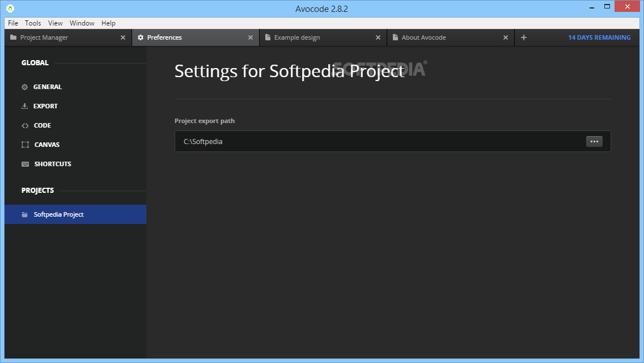
Task: Maximize the Avocode window
Action: [x=607, y=7]
